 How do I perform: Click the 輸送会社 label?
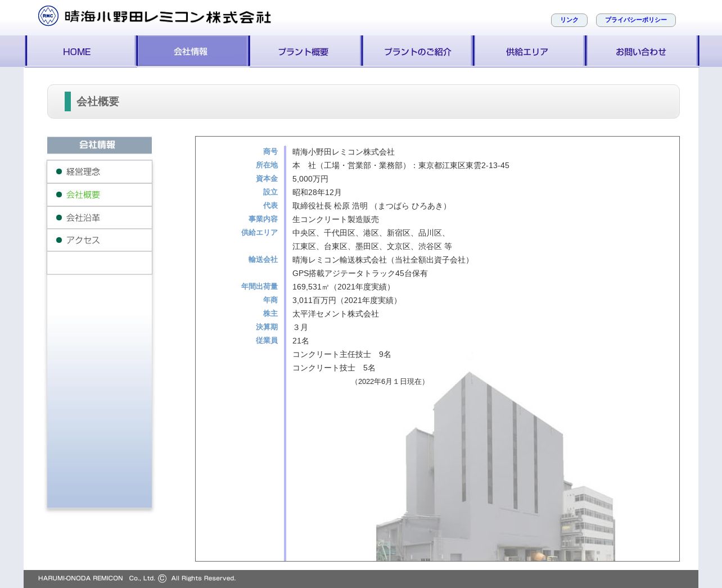pyautogui.click(x=263, y=260)
